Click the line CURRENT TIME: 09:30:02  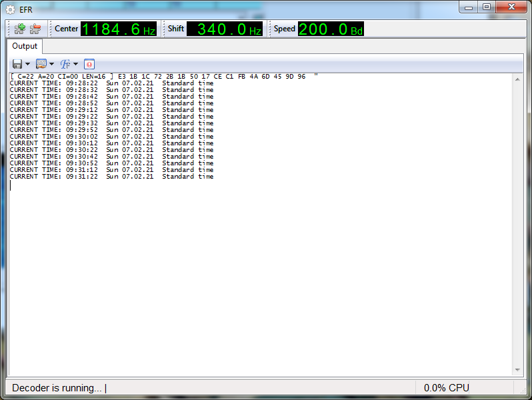point(111,137)
